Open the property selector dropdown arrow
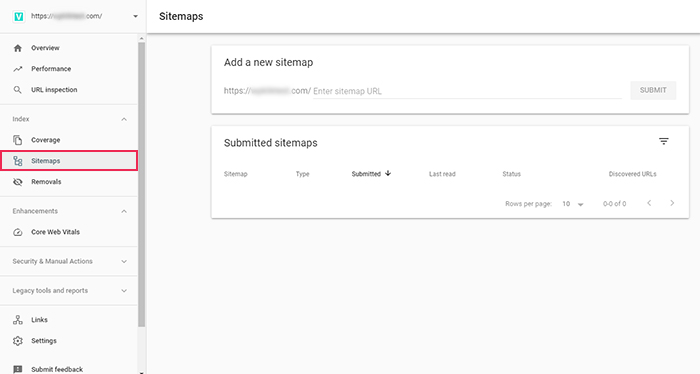The height and width of the screenshot is (374, 700). point(135,17)
